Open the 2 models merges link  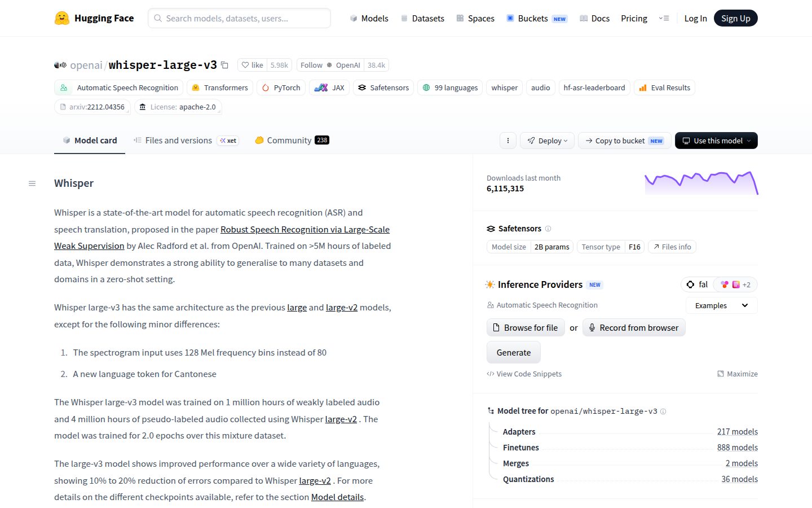[x=742, y=463]
